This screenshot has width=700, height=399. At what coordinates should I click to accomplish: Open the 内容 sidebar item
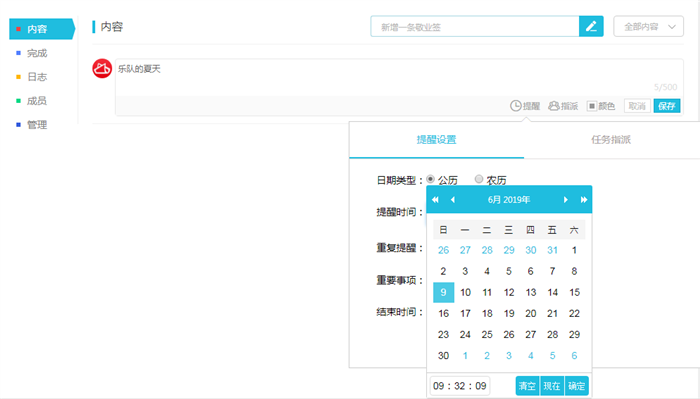coord(42,29)
